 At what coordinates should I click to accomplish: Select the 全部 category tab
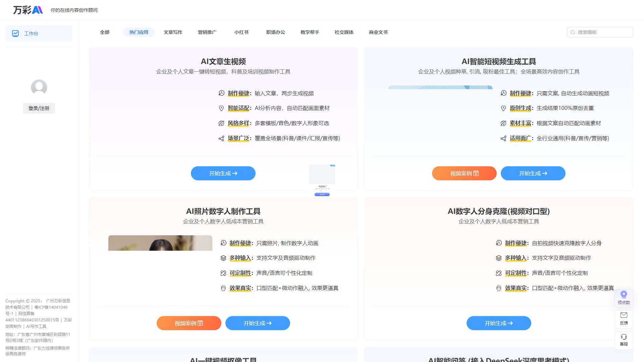[x=105, y=32]
